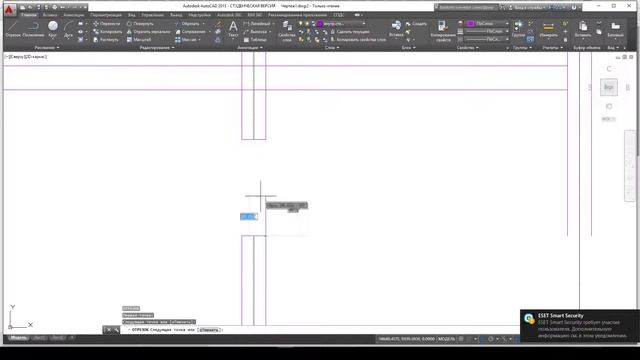Click the magenta color swatch in properties
640x360 pixels.
click(x=471, y=24)
